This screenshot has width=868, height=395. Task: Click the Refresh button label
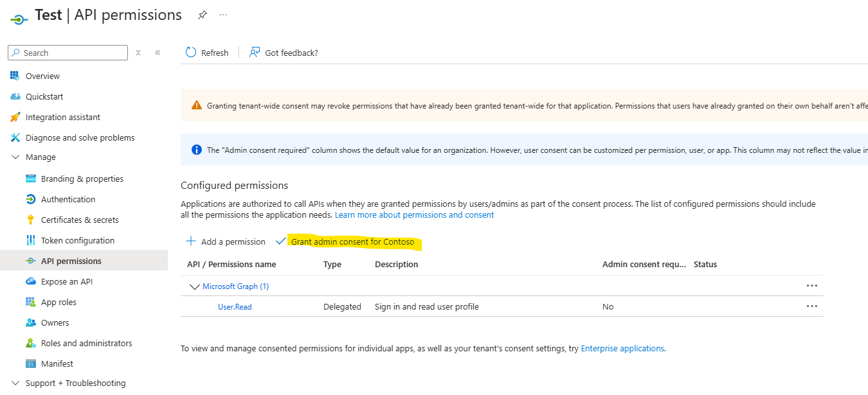[x=215, y=53]
